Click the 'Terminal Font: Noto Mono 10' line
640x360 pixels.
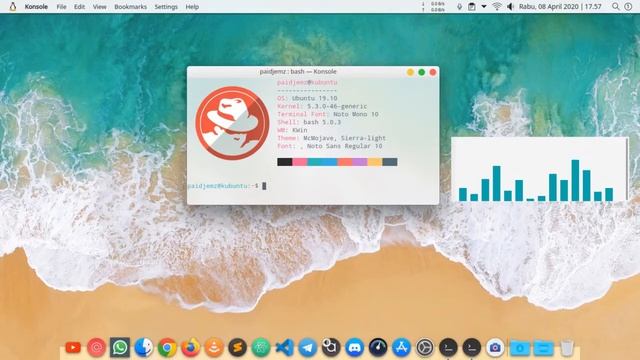pos(328,114)
